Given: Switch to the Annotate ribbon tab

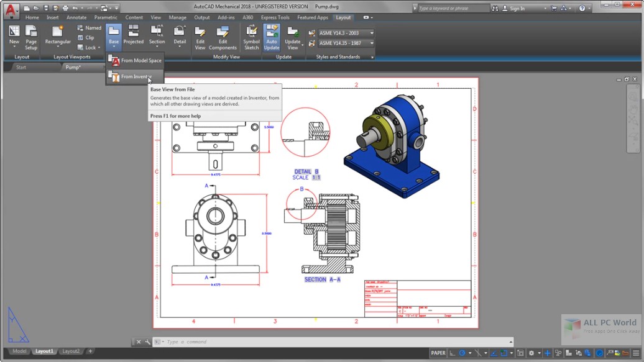Looking at the screenshot, I should [76, 17].
